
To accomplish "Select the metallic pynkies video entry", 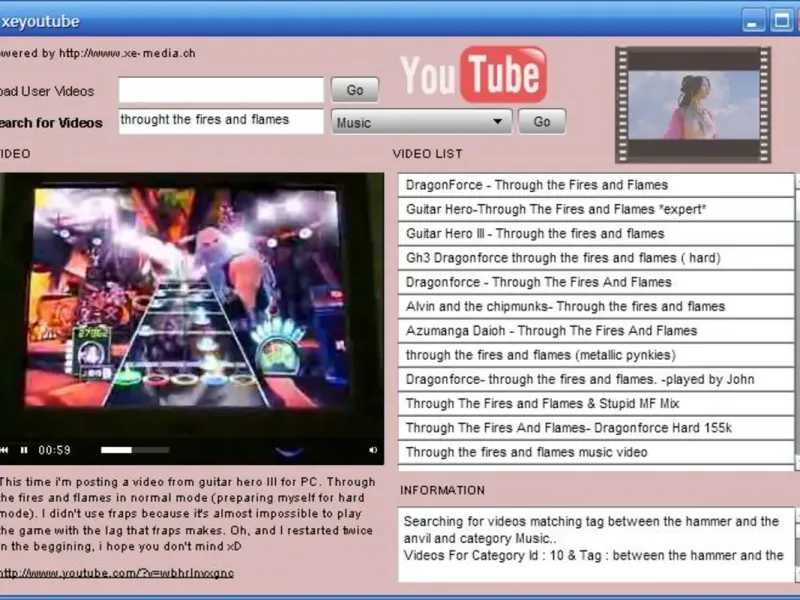I will pos(596,355).
